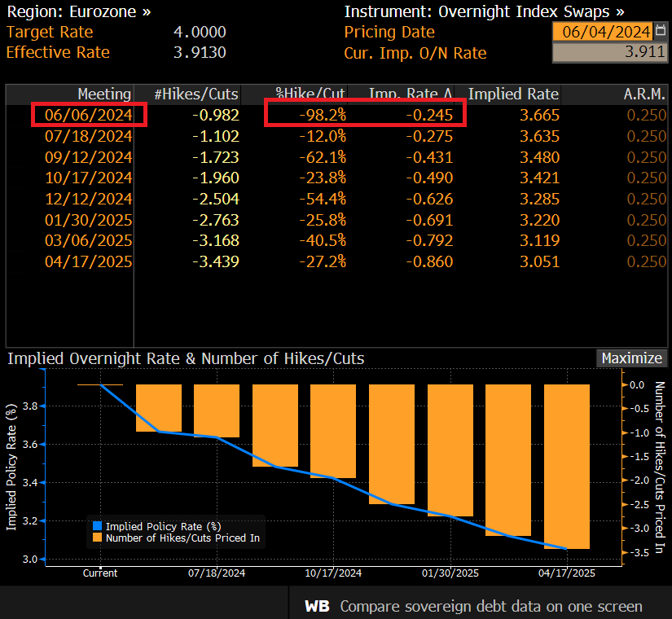Screen dimensions: 672x619
Task: Select the 09/12/2024 meeting date
Action: tap(89, 157)
